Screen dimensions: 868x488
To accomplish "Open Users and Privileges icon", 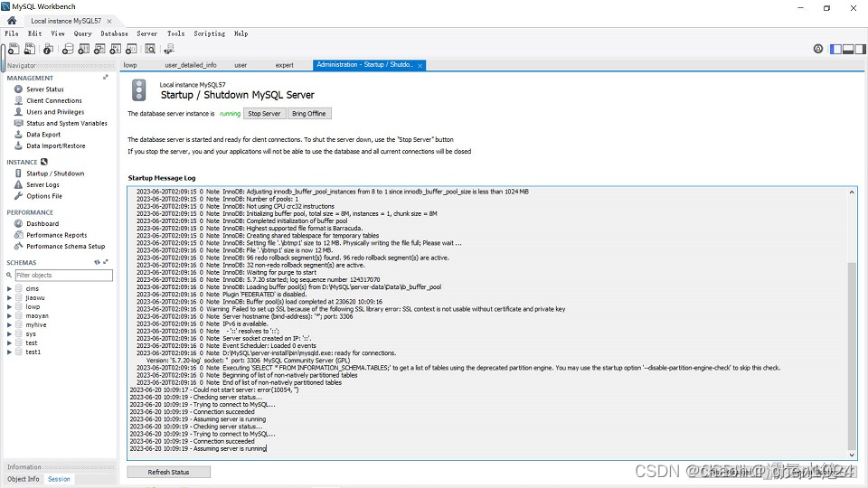I will coord(18,112).
